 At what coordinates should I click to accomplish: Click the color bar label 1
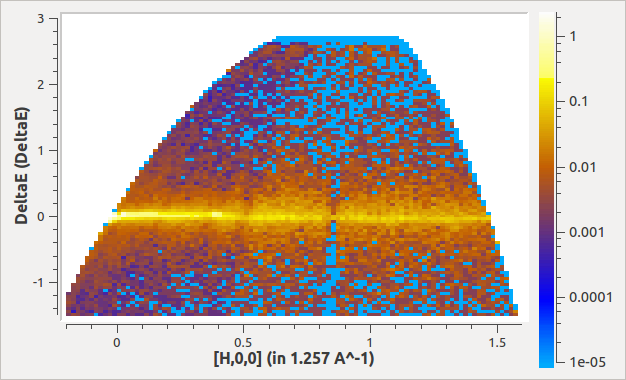click(573, 36)
